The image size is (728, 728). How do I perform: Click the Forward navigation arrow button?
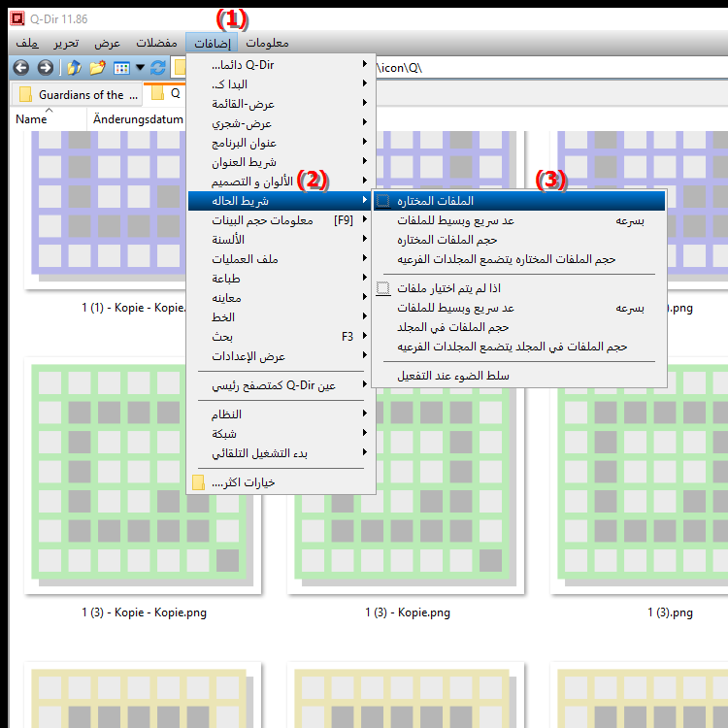click(x=45, y=68)
